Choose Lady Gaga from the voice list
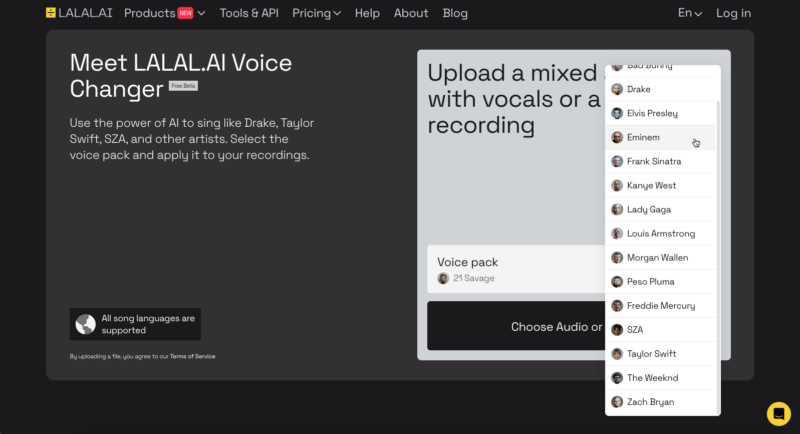800x434 pixels. coord(661,210)
